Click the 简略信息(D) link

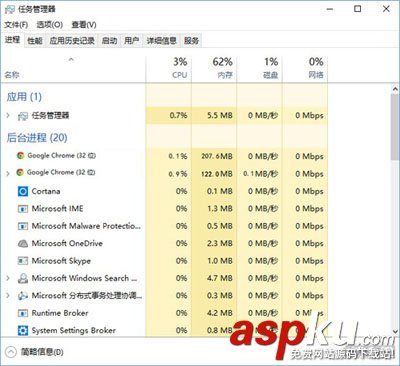[42, 352]
